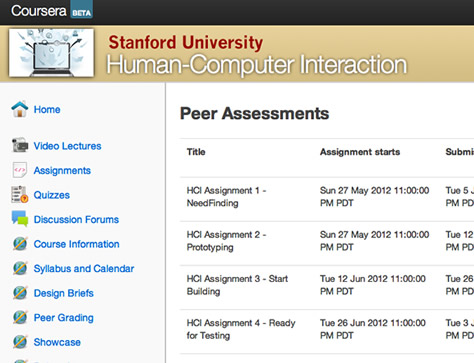Screen dimensions: 474x363
Task: Click the Assignments code-page icon
Action: pyautogui.click(x=20, y=170)
